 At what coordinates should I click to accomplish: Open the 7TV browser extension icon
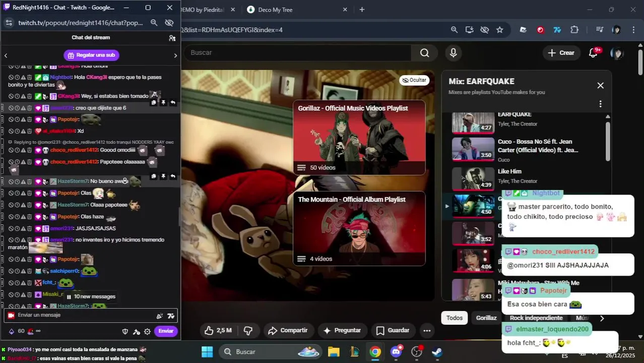(557, 30)
